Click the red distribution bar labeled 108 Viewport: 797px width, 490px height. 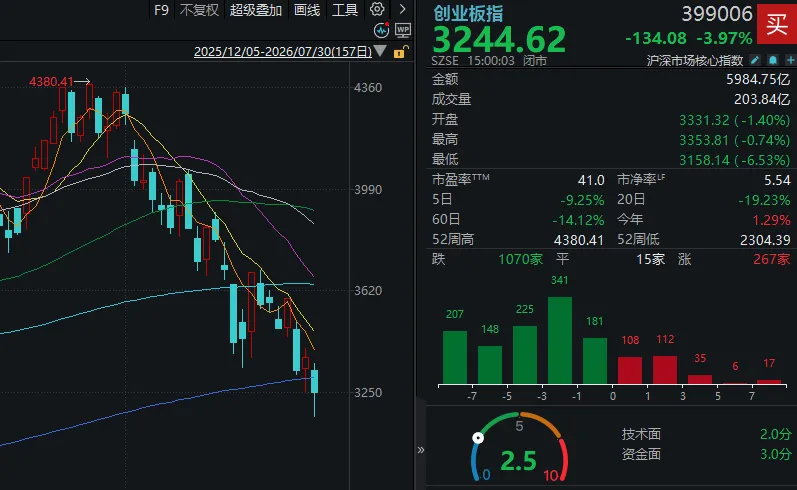630,370
